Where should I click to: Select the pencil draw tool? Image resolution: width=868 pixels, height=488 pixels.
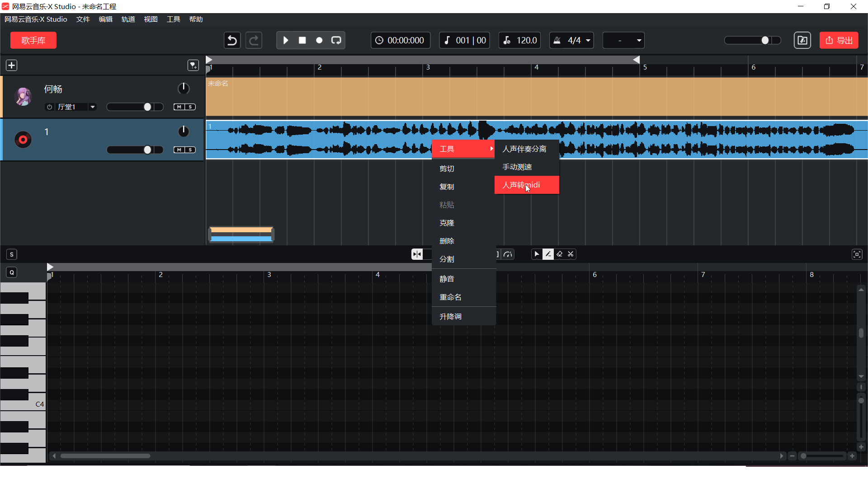(548, 254)
